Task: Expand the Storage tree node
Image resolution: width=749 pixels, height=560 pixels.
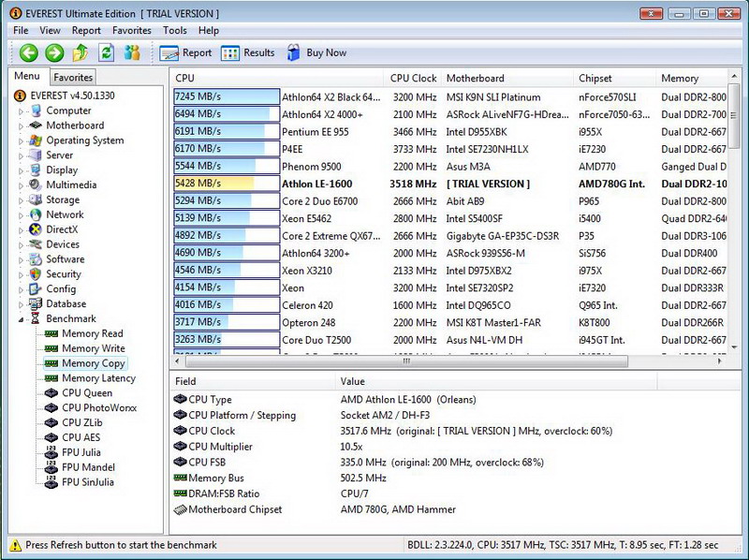Action: coord(21,200)
